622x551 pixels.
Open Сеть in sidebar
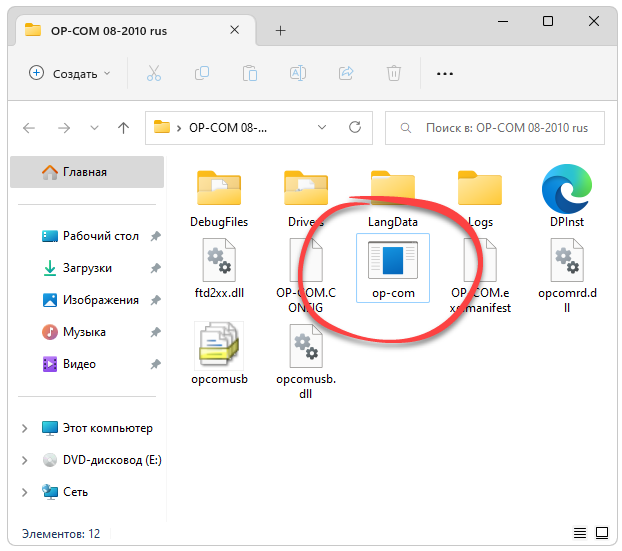click(65, 492)
